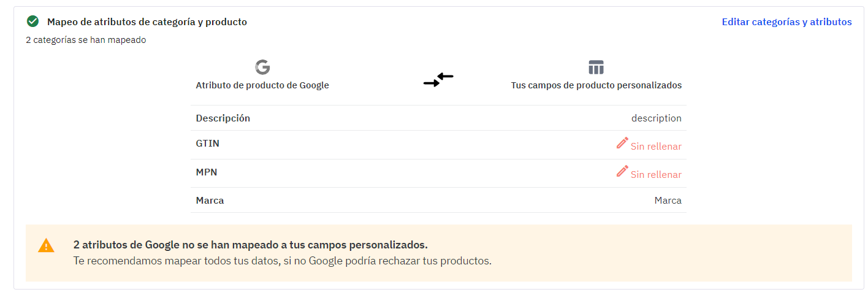Click the green checkmark status icon

tap(32, 21)
